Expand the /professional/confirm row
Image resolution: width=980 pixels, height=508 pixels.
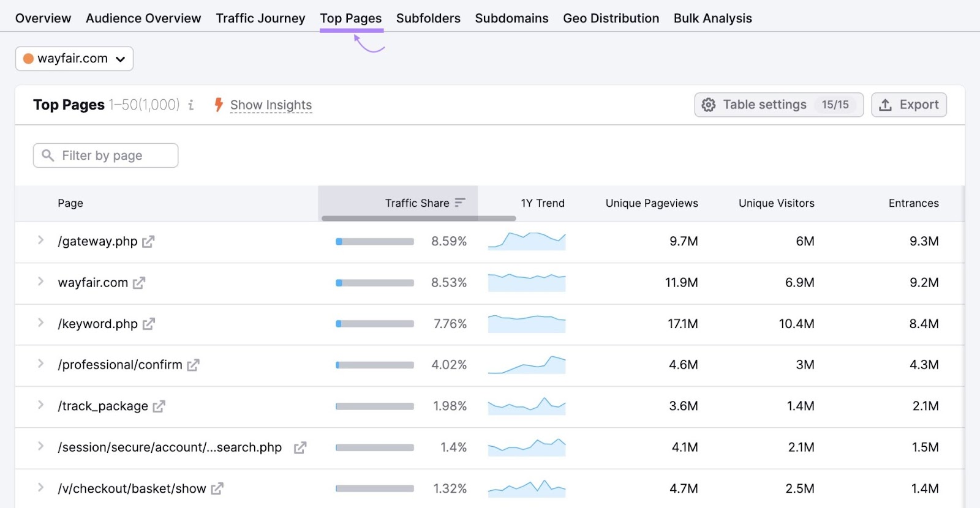tap(40, 364)
